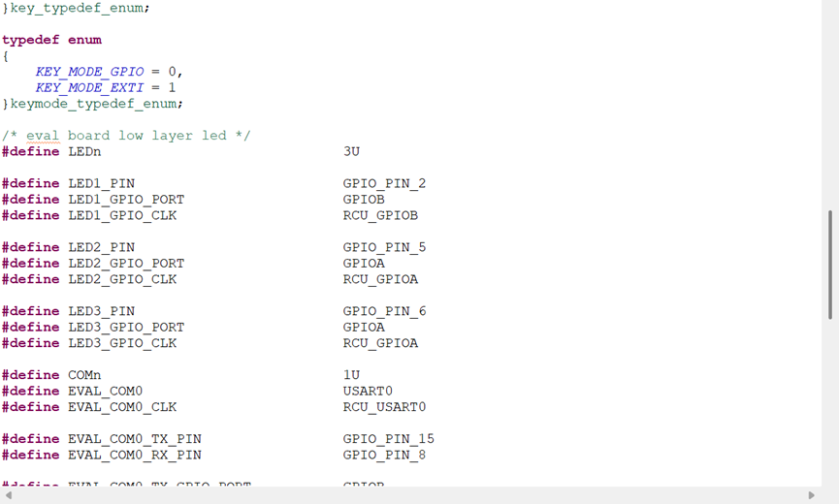Click the GPIO_PIN_5 value
This screenshot has width=839, height=504.
(x=384, y=247)
